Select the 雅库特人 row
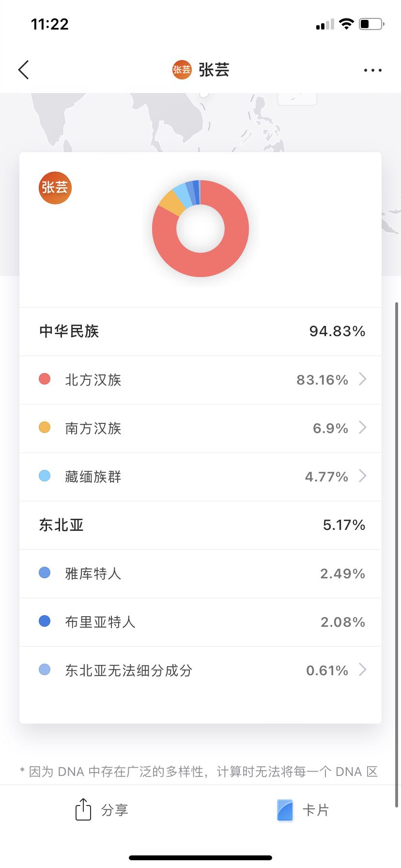This screenshot has height=868, width=401. click(200, 573)
